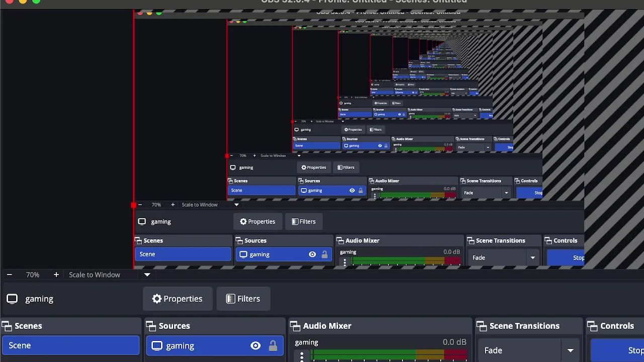Click the Filters button in the largest preview mirror
This screenshot has width=644, height=362.
pyautogui.click(x=303, y=222)
